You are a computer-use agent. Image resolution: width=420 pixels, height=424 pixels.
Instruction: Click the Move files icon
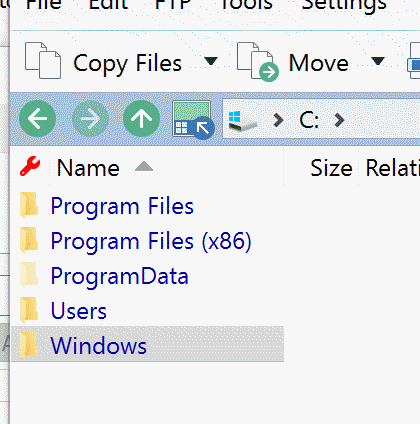(258, 62)
